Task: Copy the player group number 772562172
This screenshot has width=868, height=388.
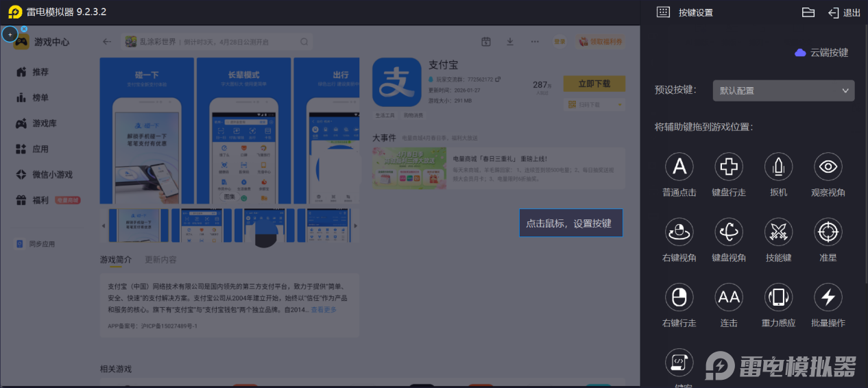Action: [498, 80]
